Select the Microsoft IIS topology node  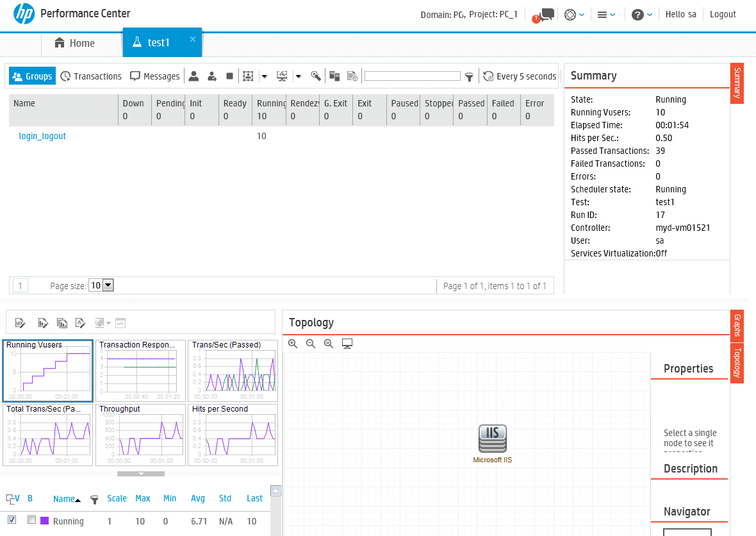point(492,444)
